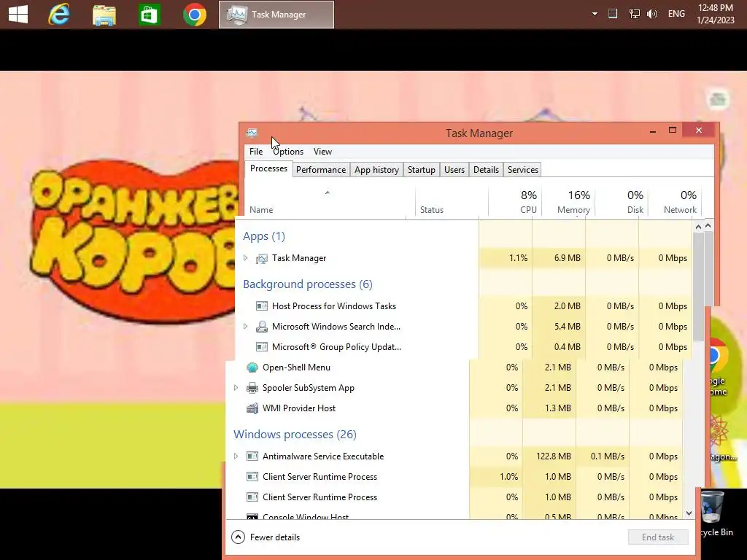Click process list scroll up arrow

(698, 227)
